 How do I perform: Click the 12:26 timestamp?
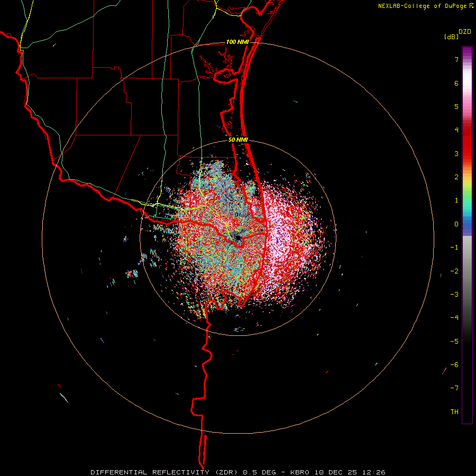[x=375, y=472]
